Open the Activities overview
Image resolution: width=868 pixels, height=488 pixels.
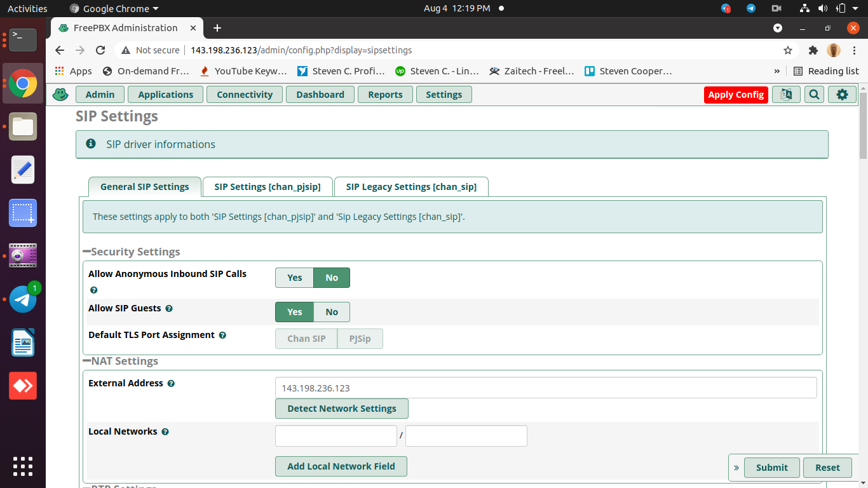pos(27,8)
